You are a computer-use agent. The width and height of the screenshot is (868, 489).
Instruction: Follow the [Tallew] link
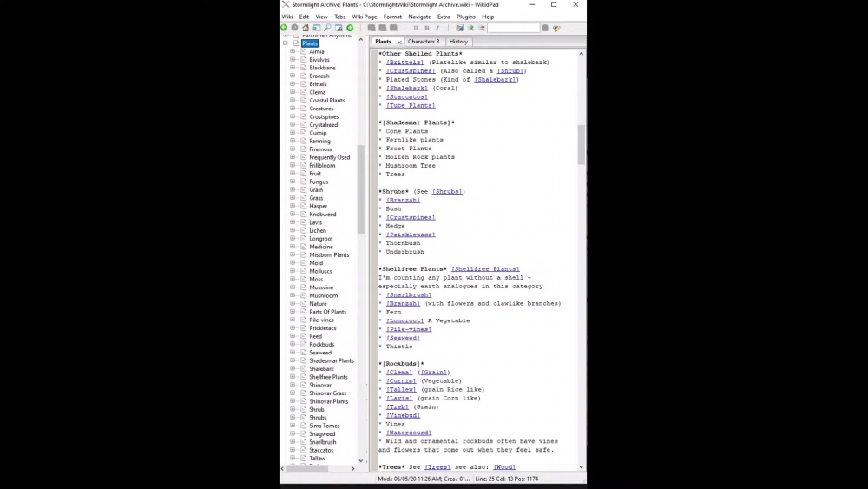point(401,390)
